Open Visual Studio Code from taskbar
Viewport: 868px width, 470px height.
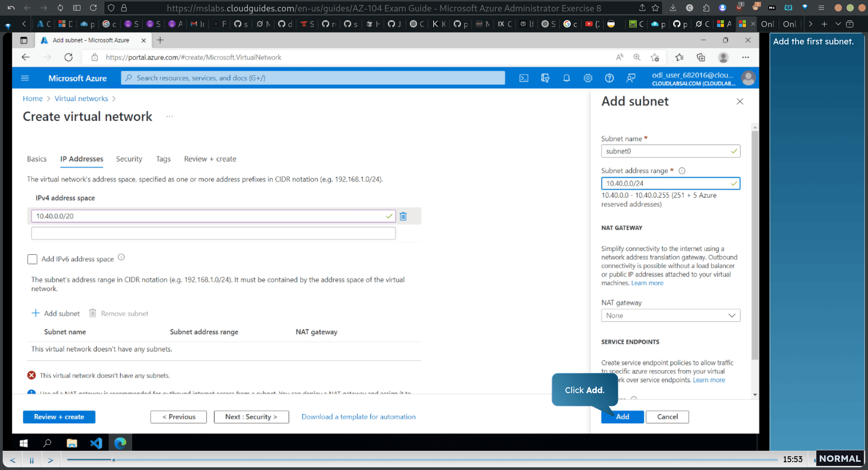pos(96,443)
